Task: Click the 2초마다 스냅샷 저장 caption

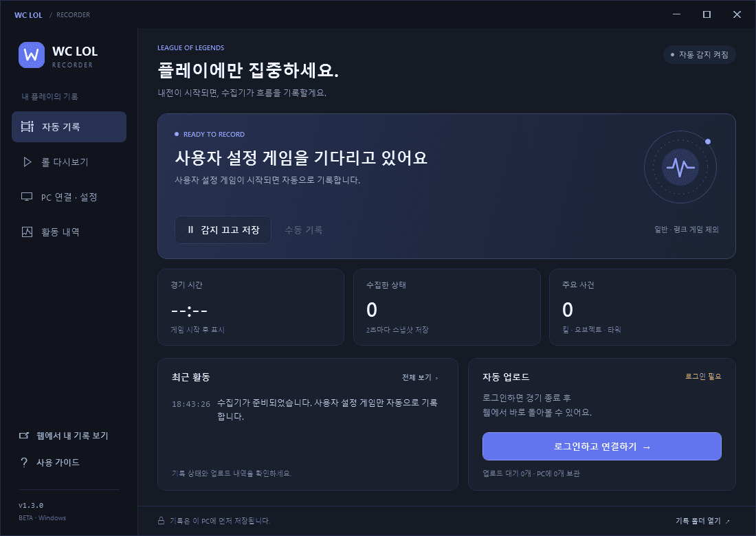Action: coord(397,330)
